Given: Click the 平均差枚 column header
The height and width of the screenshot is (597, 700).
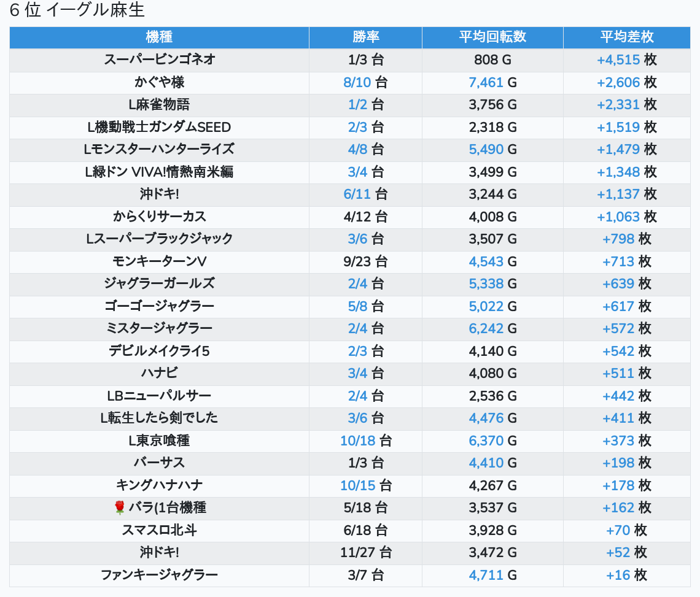Looking at the screenshot, I should pos(627,37).
